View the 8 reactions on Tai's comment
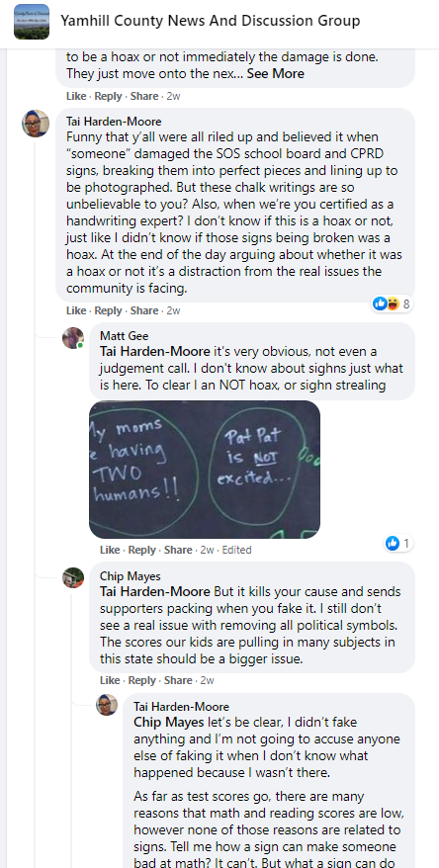Screen dimensions: 439x868 (392, 304)
